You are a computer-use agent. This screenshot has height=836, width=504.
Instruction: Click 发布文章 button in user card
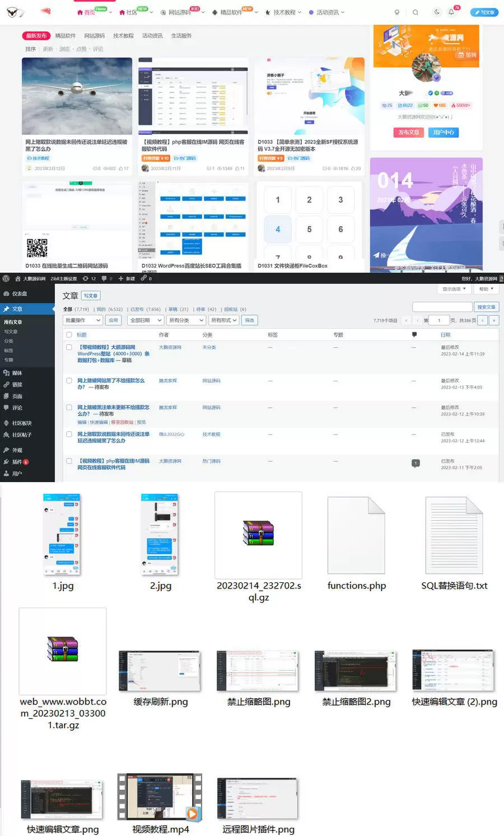pyautogui.click(x=409, y=133)
